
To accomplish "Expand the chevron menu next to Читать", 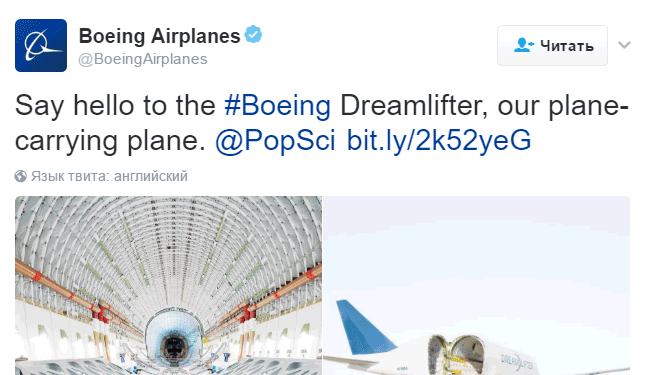I will (624, 45).
